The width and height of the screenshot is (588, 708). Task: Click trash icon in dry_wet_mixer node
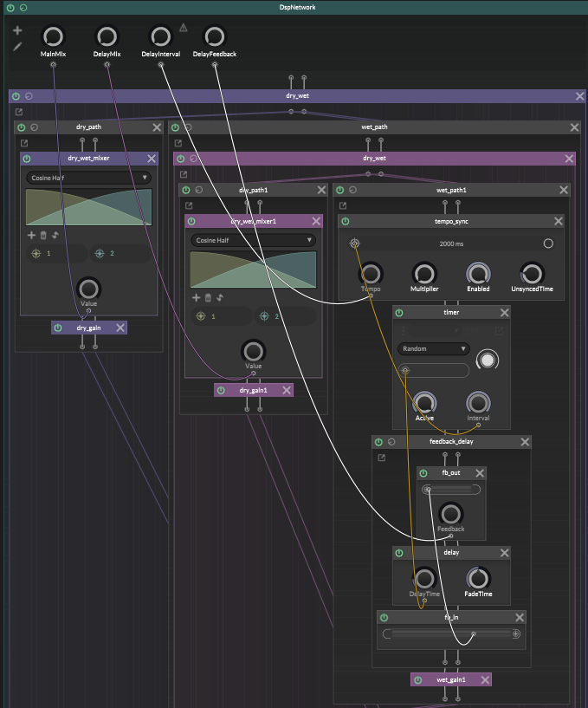point(43,235)
